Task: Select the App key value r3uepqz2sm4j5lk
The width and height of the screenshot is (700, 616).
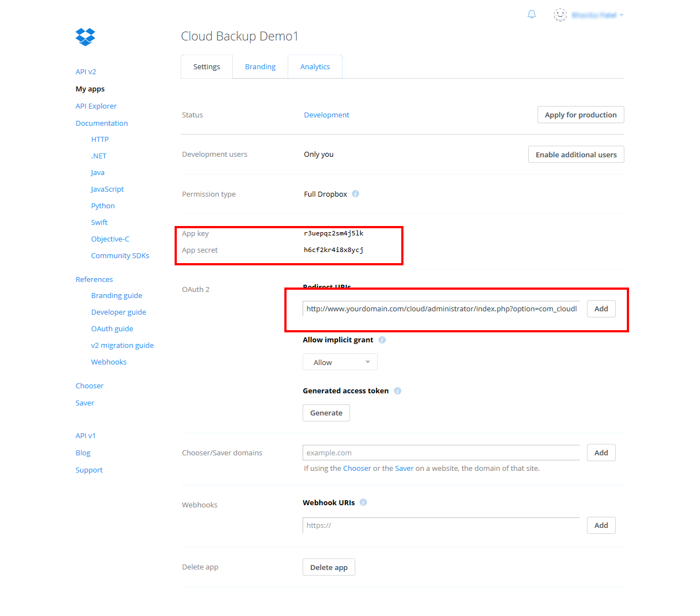Action: click(x=334, y=233)
